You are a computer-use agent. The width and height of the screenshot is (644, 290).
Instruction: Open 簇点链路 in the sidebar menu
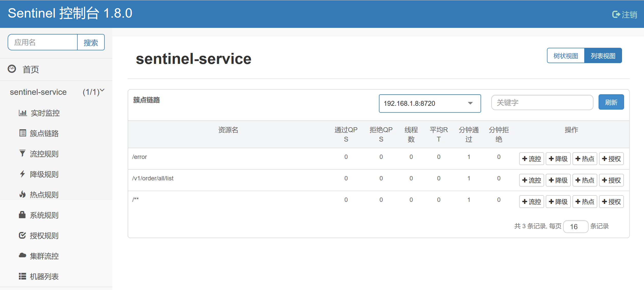[x=44, y=133]
